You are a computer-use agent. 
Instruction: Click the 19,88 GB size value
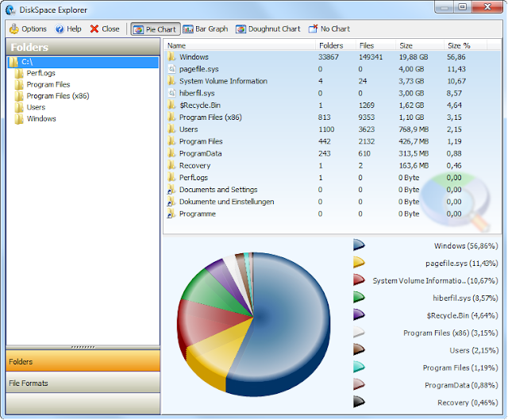click(x=414, y=57)
